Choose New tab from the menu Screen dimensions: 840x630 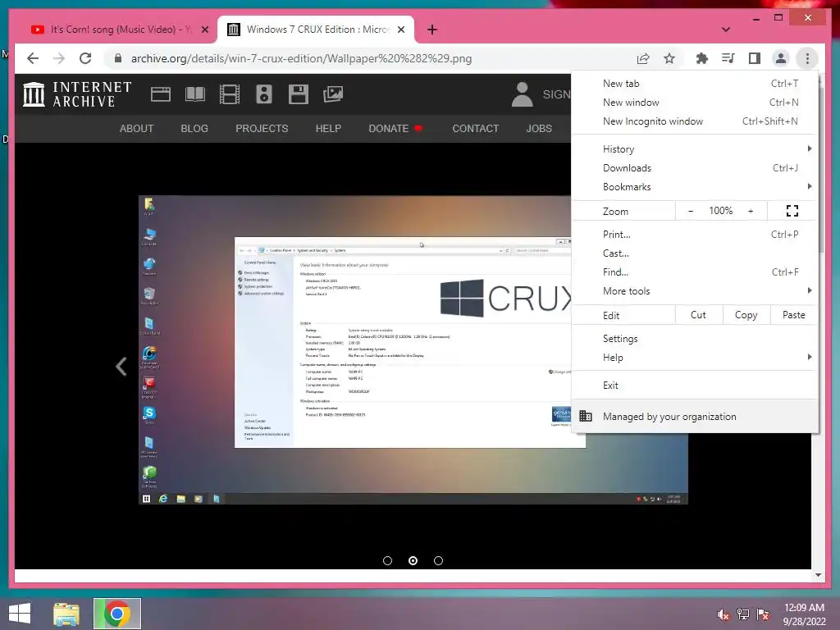(x=695, y=84)
